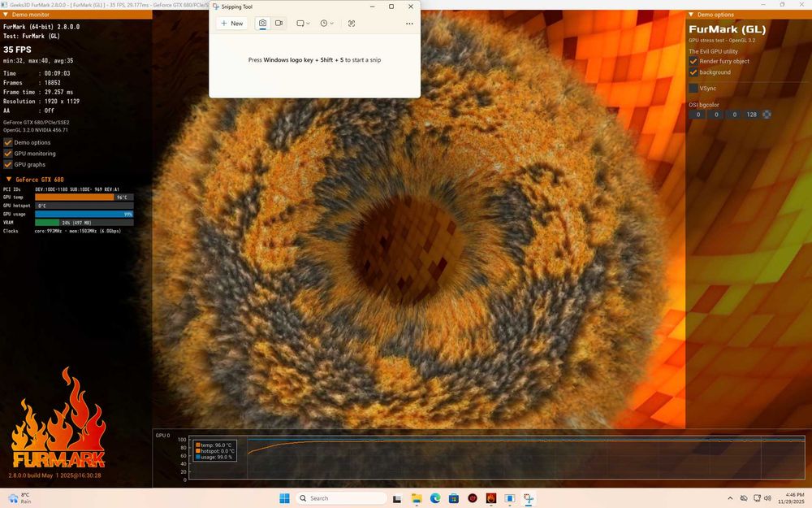
Task: Open the clock showing 4:46 PM
Action: tap(793, 498)
